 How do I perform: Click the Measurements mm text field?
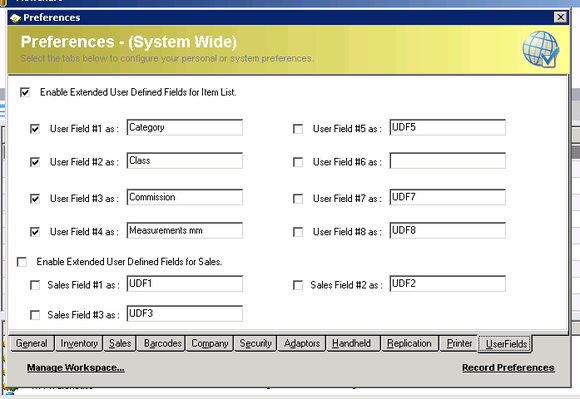click(x=185, y=231)
